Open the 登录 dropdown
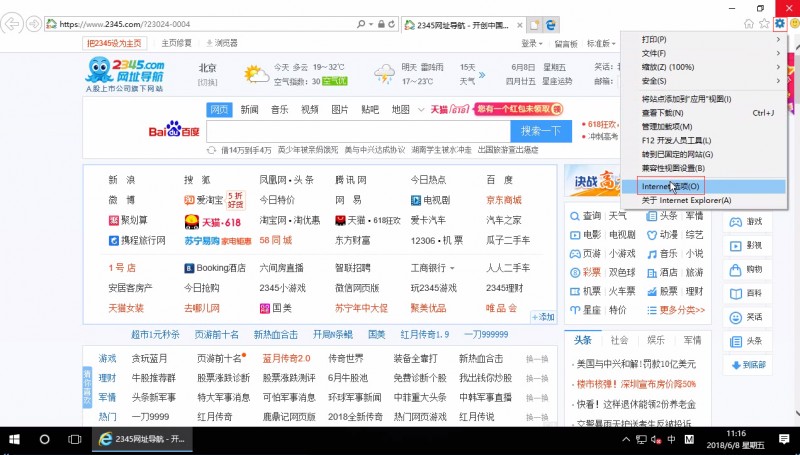Screen dimensions: 800x455 (532, 43)
